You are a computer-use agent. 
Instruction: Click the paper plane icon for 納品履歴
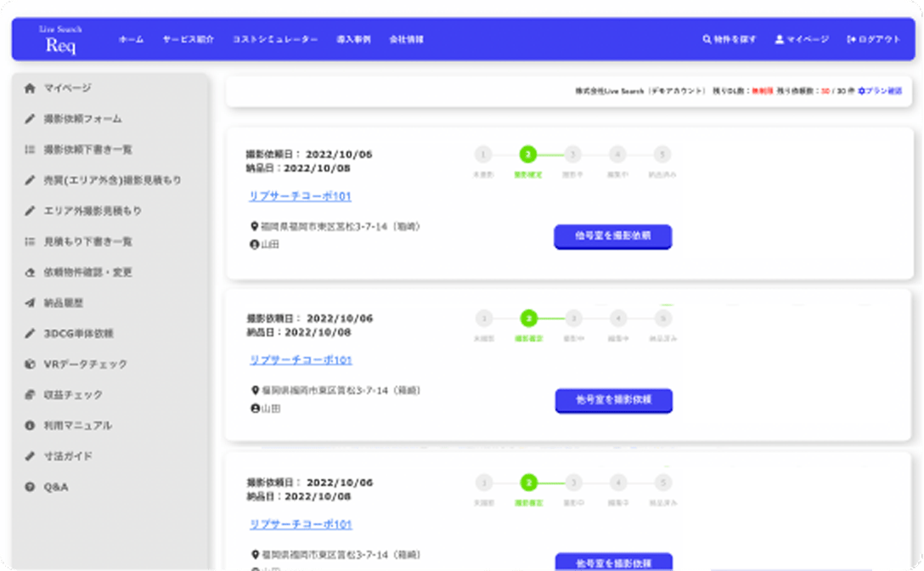pyautogui.click(x=30, y=303)
